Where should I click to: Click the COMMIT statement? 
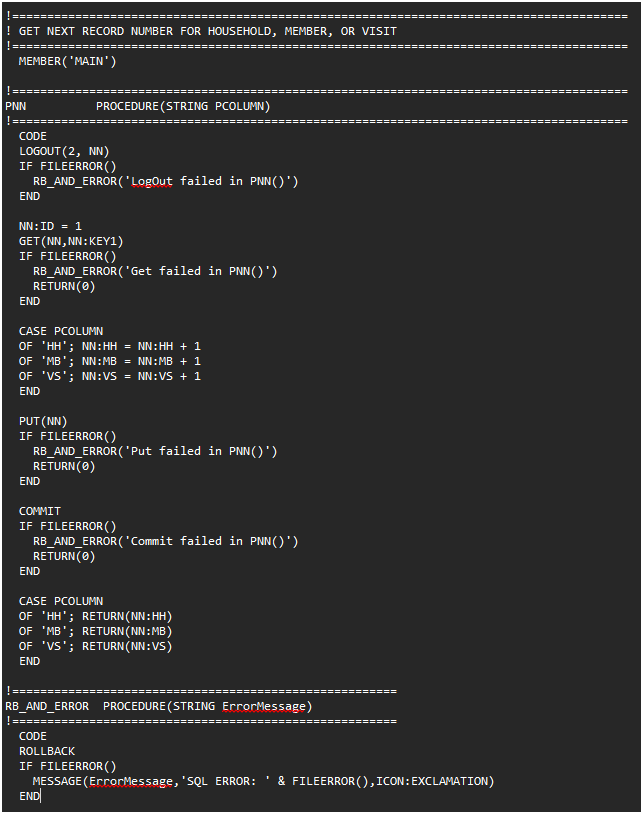coord(40,511)
